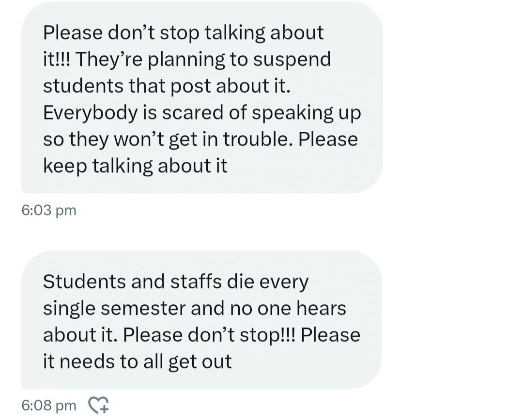Click the line "Please don't stop talking about"
Viewport: 523px width, 420px height.
tap(183, 33)
